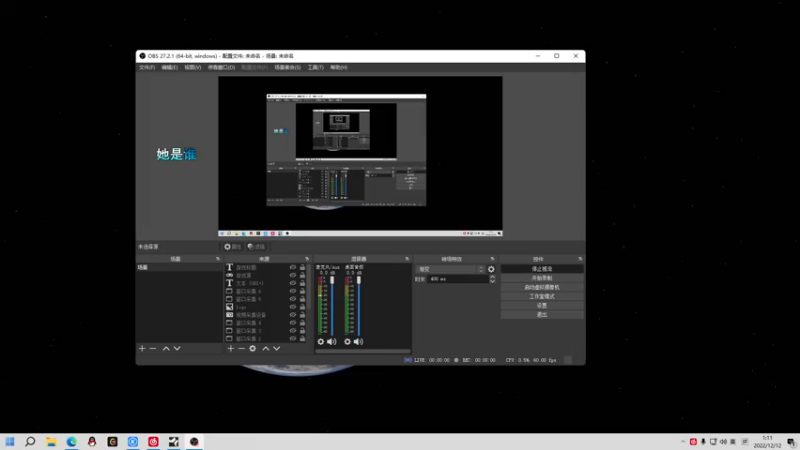Toggle visibility of 文本 (GDI+) source
800x450 pixels.
tap(293, 283)
